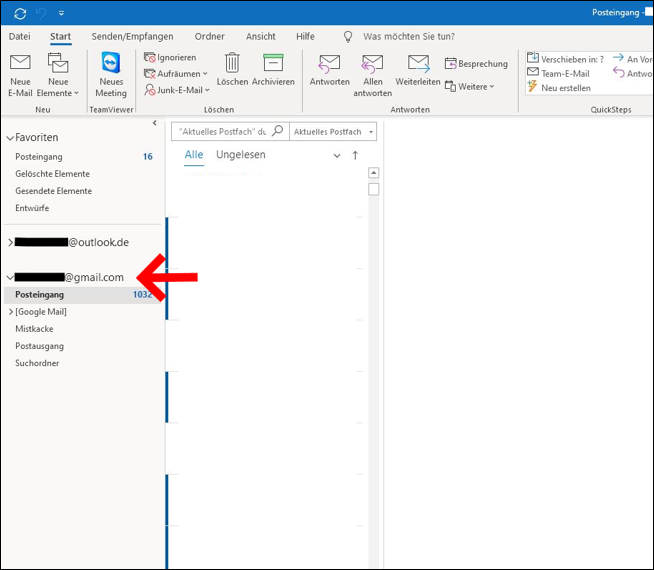This screenshot has height=570, width=654.
Task: Create a new email with Neue E-Mail
Action: click(20, 75)
